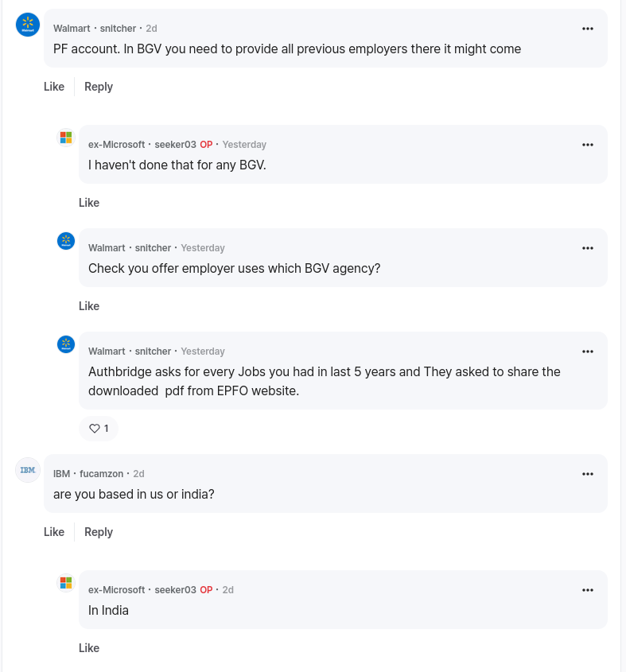
Task: Like "I haven't done that for any BGV" reply
Action: click(x=89, y=203)
